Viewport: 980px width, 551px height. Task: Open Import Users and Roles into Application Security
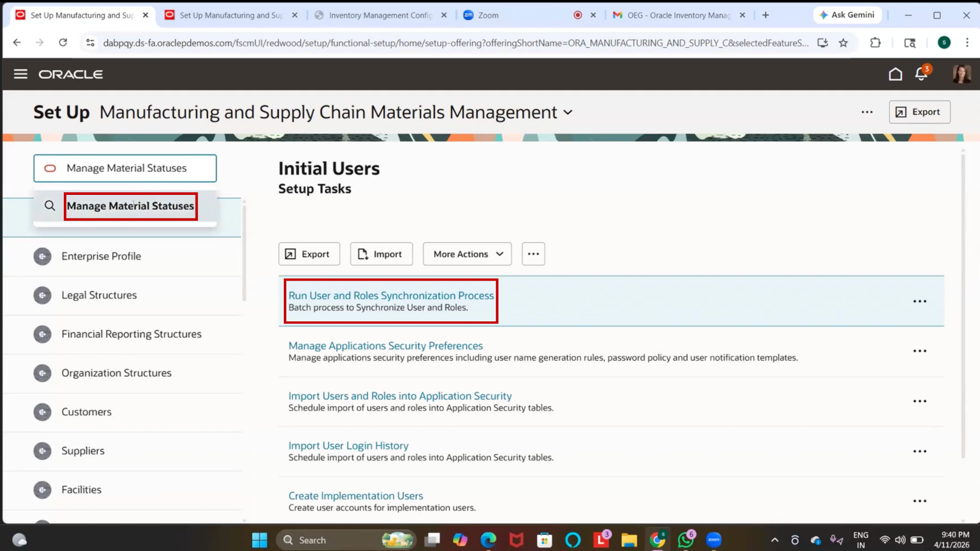click(x=400, y=396)
